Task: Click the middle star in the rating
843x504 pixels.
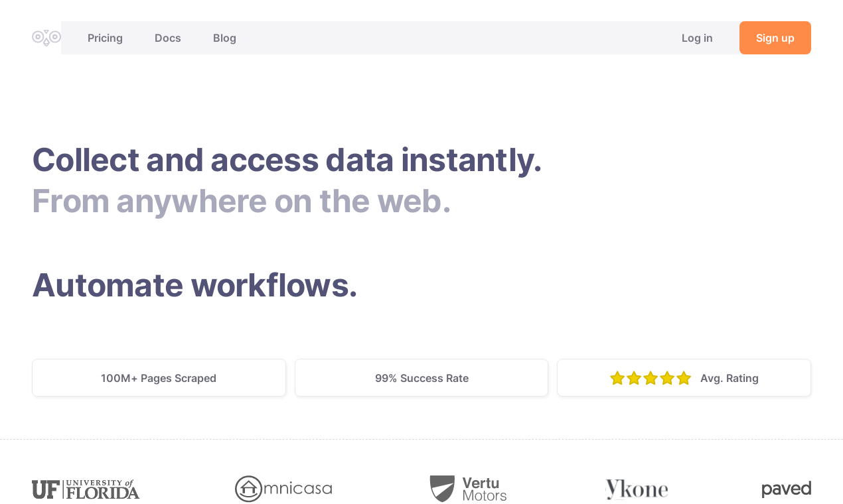Action: (650, 378)
